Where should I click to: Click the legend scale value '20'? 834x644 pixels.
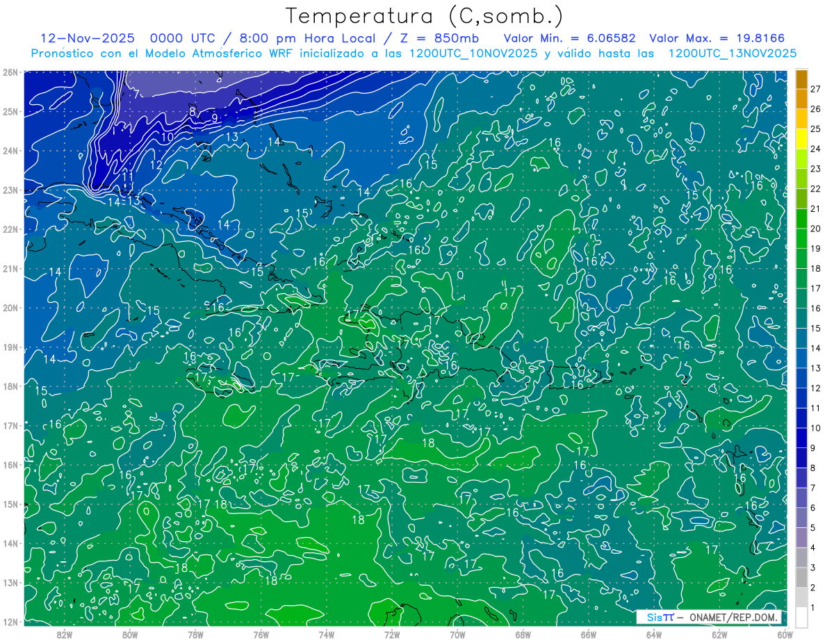[x=816, y=229]
